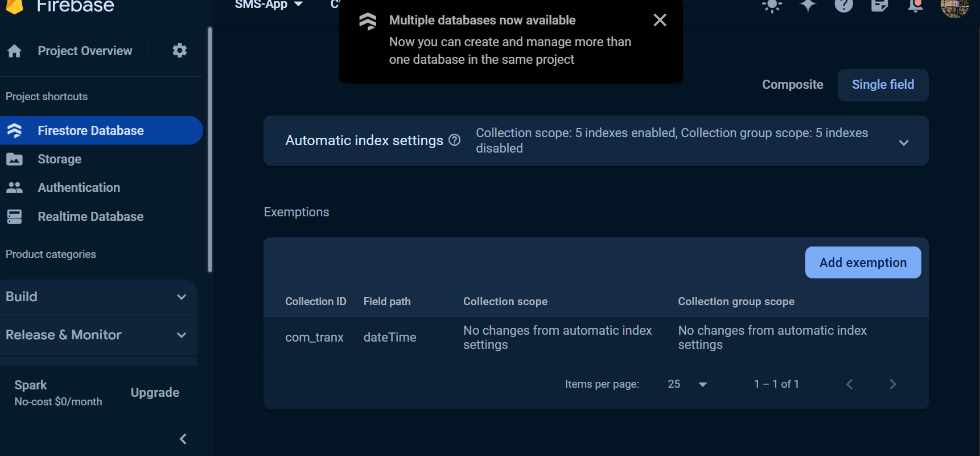Screen dimensions: 980x456
Task: Dismiss the Multiple databases notification
Action: (660, 20)
